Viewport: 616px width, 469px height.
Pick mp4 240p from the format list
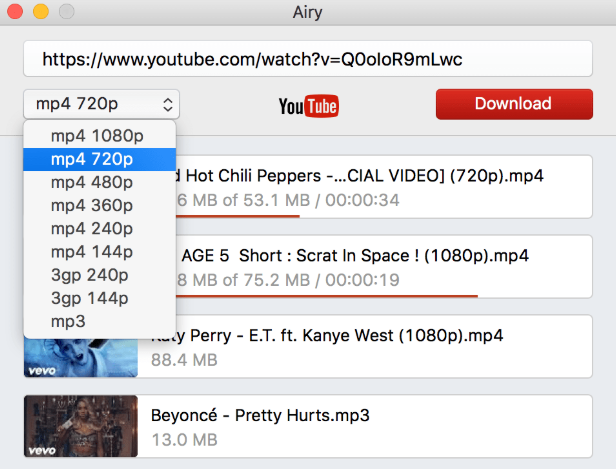pos(99,229)
